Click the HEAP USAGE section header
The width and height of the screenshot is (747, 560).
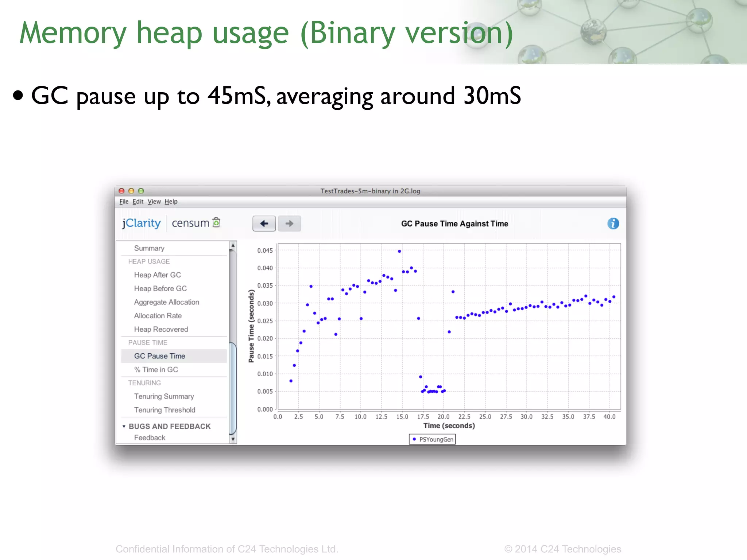click(x=149, y=261)
